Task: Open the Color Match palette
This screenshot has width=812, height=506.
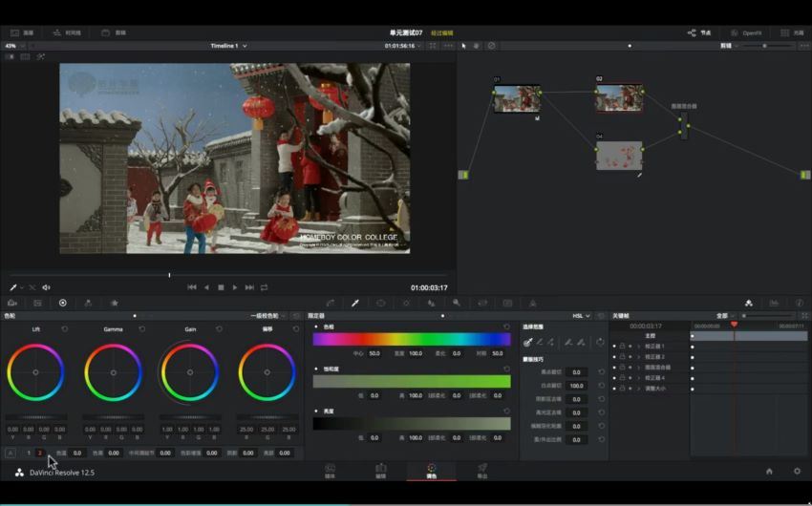Action: tap(37, 304)
